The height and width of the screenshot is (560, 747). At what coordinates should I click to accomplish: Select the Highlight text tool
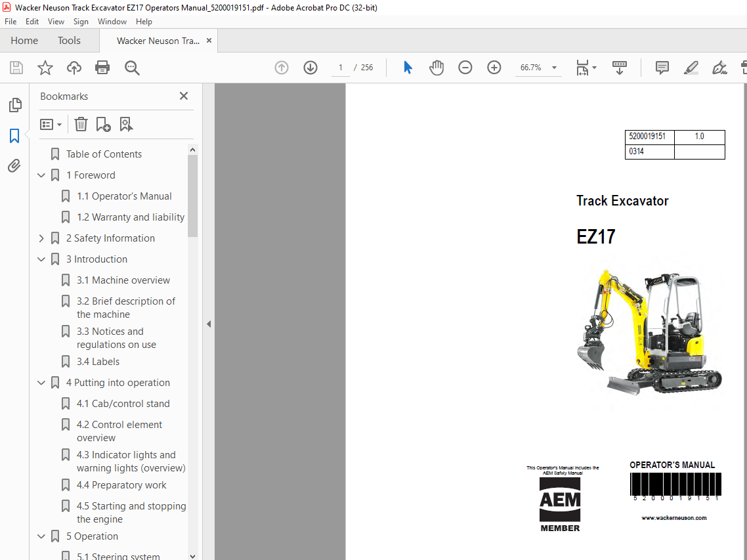pos(691,68)
